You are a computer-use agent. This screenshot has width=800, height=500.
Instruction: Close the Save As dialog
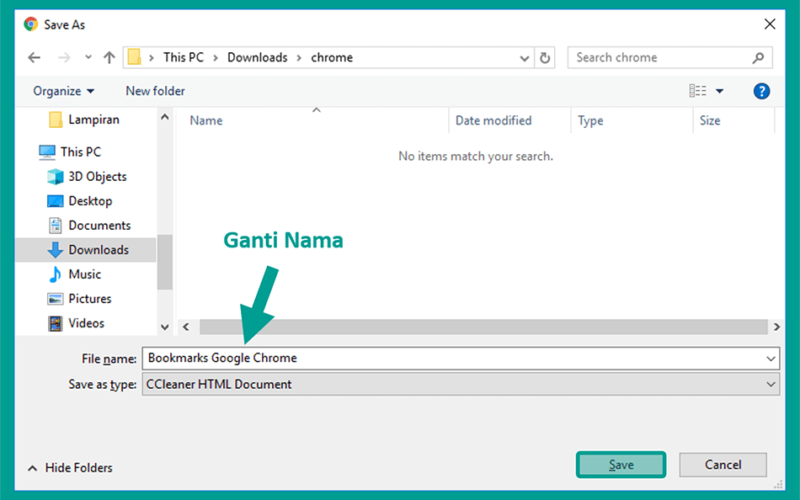[770, 24]
